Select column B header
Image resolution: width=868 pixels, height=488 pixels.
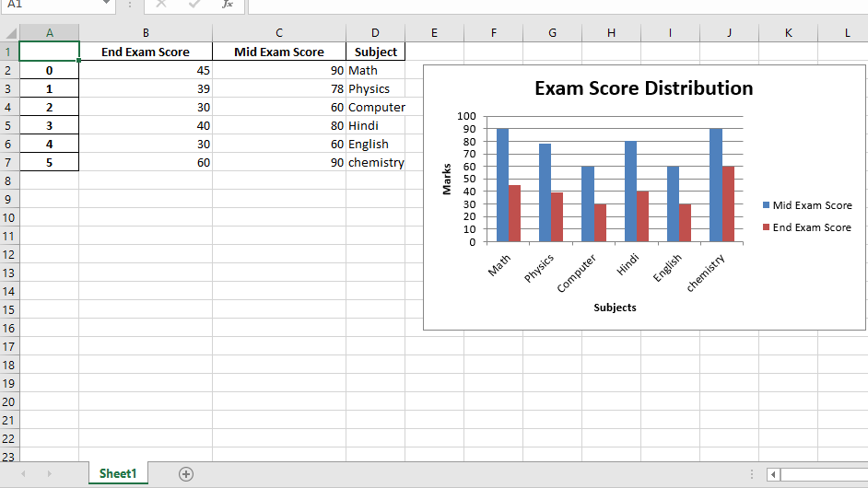tap(146, 32)
